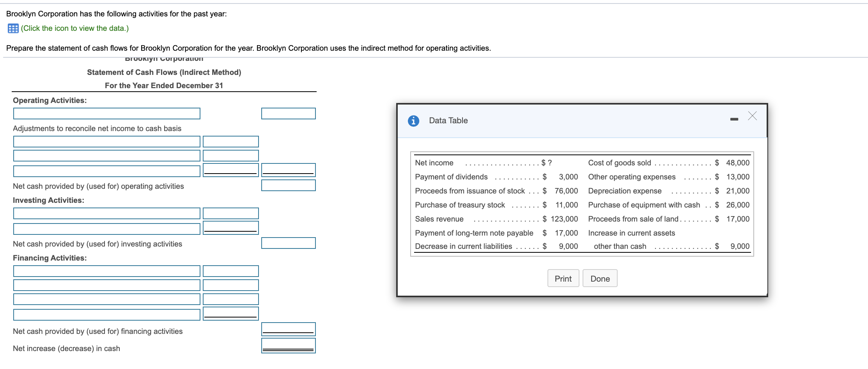Click the "Statement of Cash Flows (Indirect Method)" heading
Viewport: 868px width, 369px height.
click(164, 72)
